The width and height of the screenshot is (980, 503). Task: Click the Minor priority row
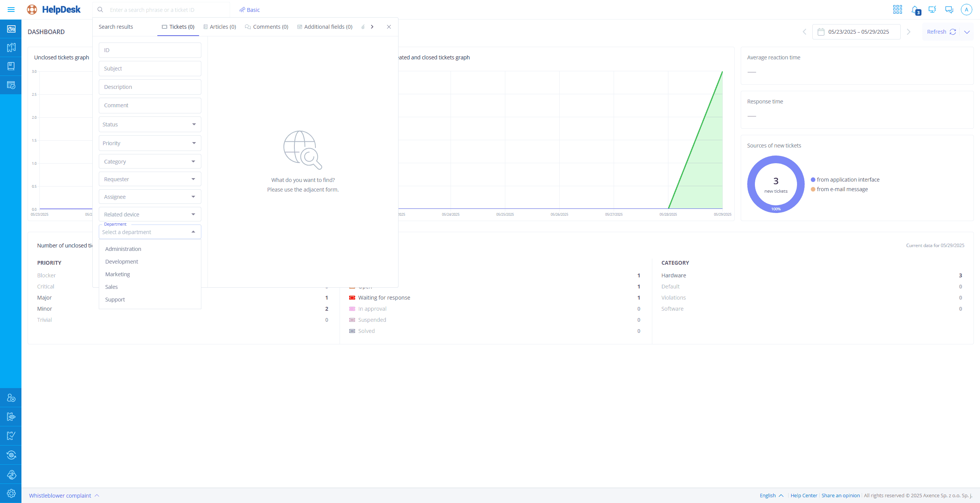pyautogui.click(x=183, y=309)
